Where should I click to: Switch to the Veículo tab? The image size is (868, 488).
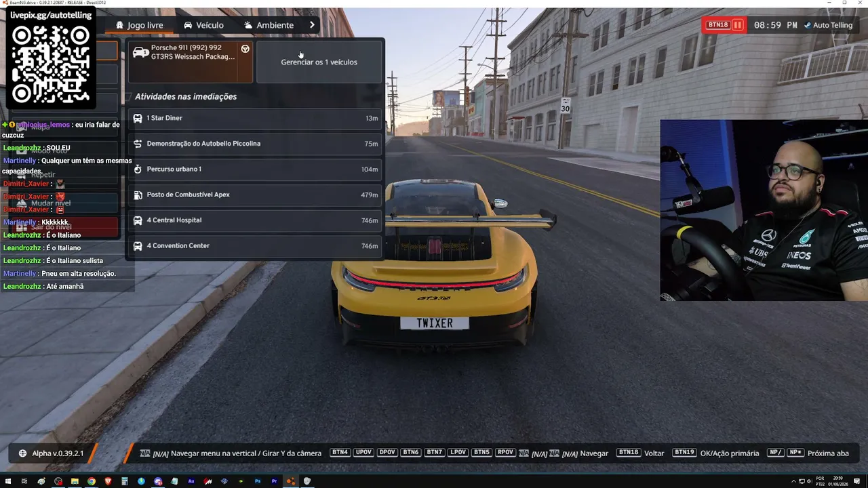pos(203,25)
